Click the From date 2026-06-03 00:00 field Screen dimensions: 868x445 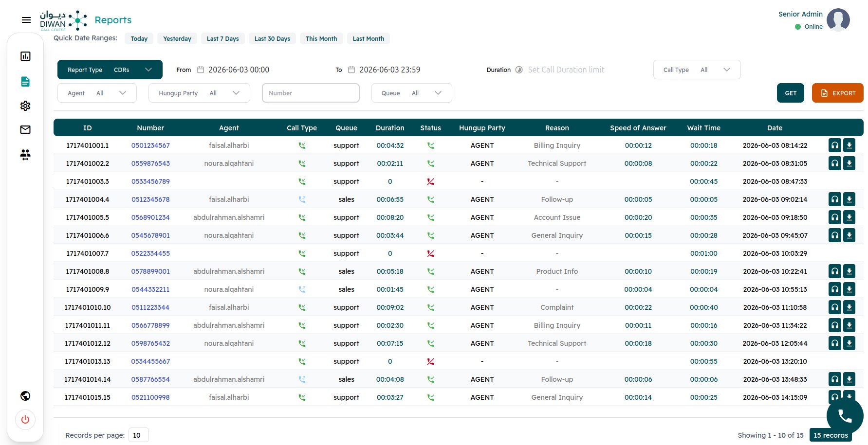tap(239, 70)
